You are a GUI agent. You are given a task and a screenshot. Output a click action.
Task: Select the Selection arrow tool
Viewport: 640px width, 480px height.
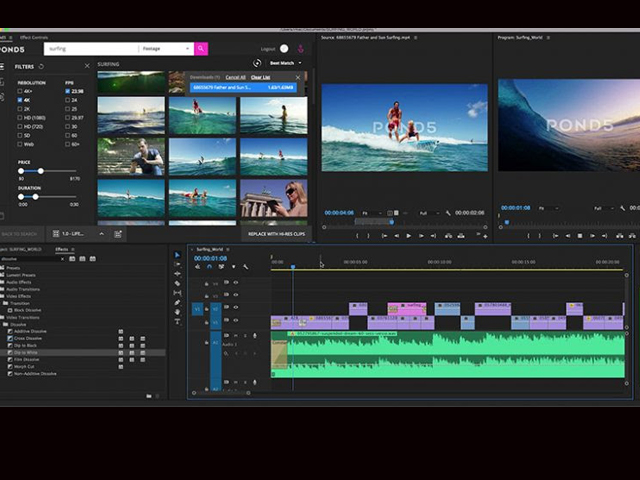[x=177, y=255]
